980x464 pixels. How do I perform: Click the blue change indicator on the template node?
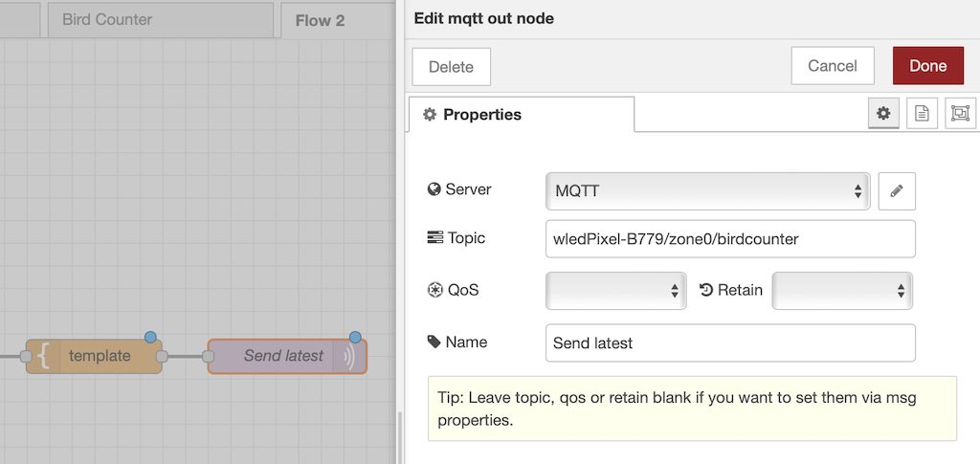(150, 337)
